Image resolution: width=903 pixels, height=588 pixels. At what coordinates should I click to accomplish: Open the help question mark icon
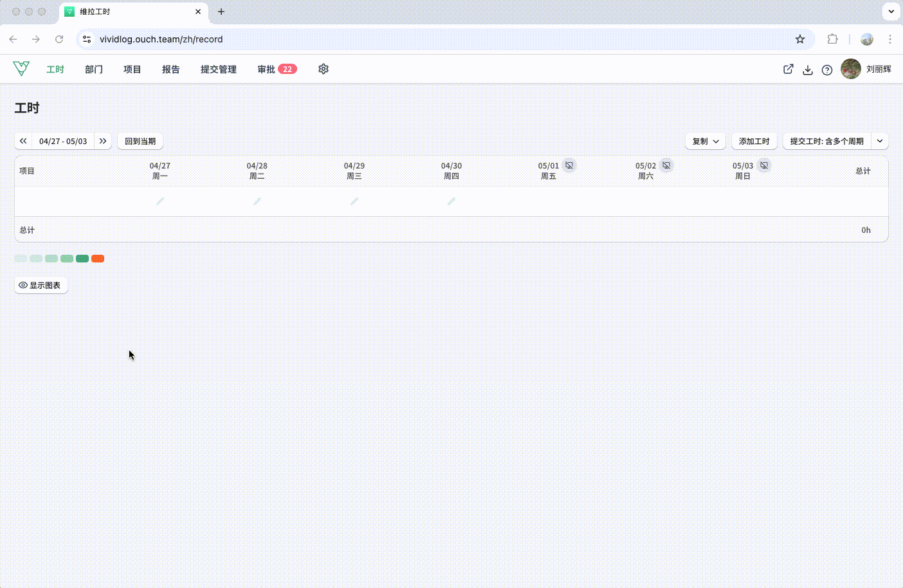[x=827, y=69]
